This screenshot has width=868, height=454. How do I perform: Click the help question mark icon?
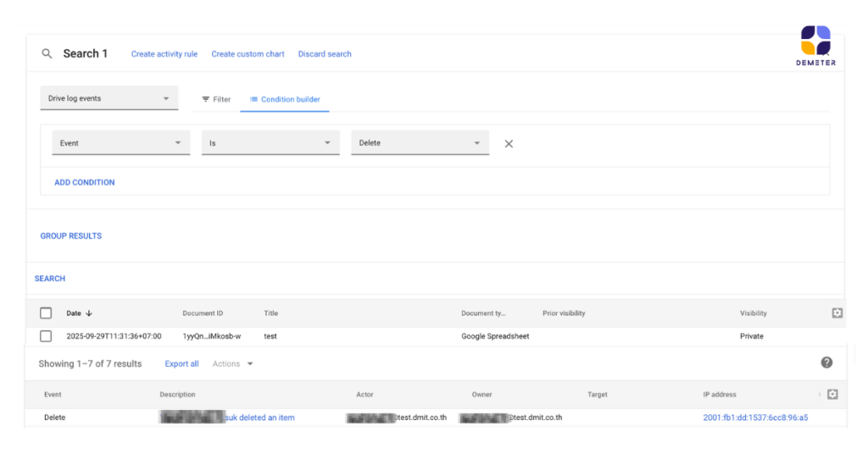(826, 363)
